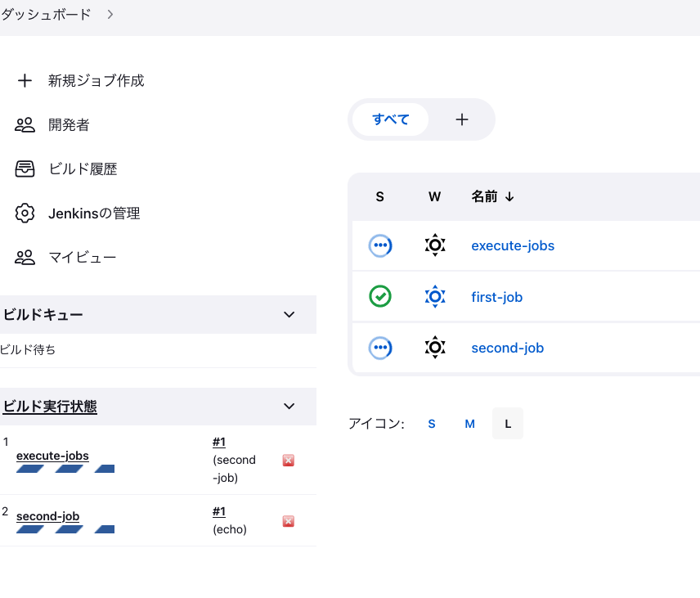Click the plus tab to create a new view
The height and width of the screenshot is (598, 700).
click(x=461, y=119)
